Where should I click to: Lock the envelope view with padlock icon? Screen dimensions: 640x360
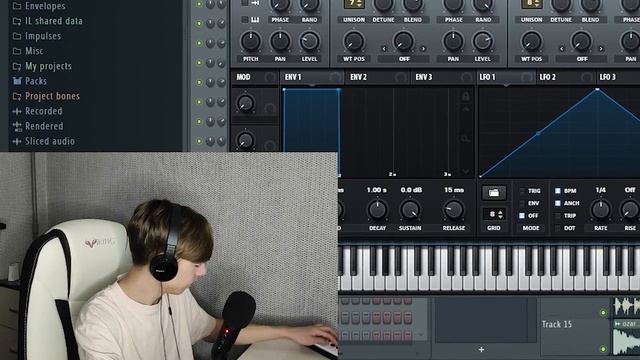click(465, 97)
